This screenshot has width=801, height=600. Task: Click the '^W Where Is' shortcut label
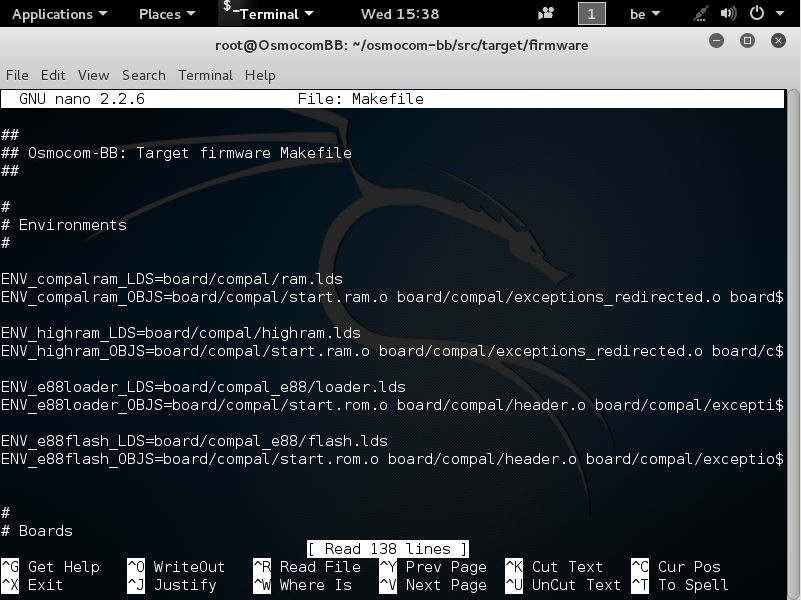pyautogui.click(x=302, y=585)
